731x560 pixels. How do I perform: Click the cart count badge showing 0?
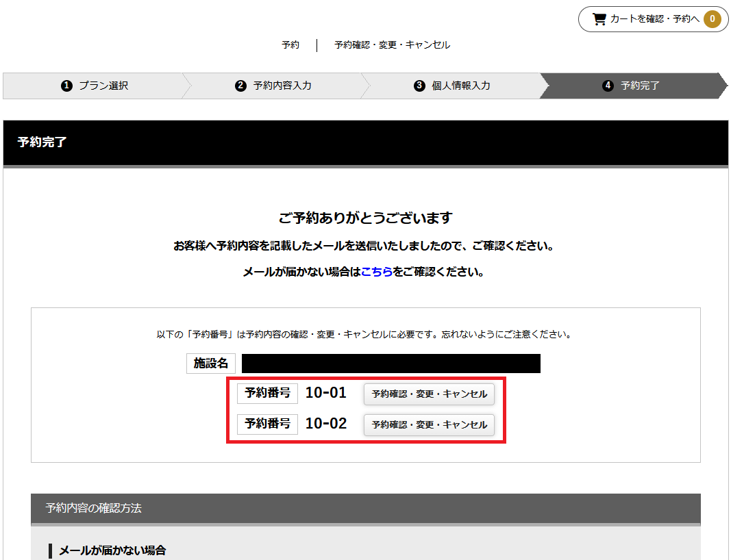click(712, 19)
